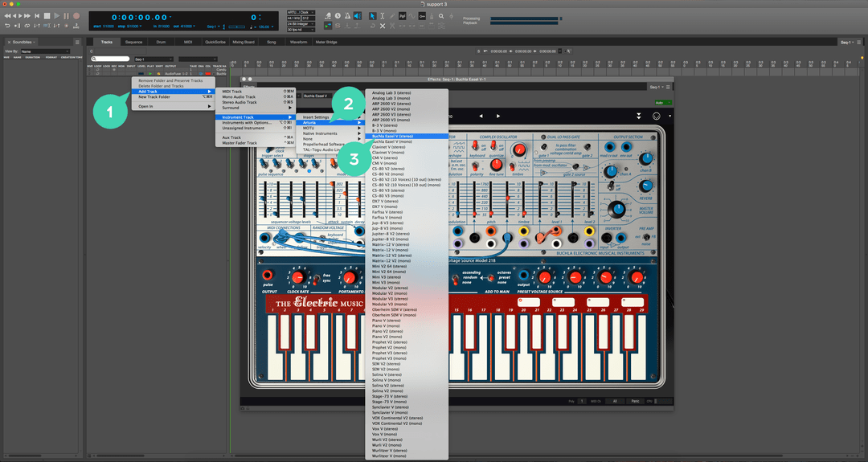This screenshot has width=868, height=462.
Task: Open the Seq-1 sequence dropdown in Tracks
Action: [154, 59]
